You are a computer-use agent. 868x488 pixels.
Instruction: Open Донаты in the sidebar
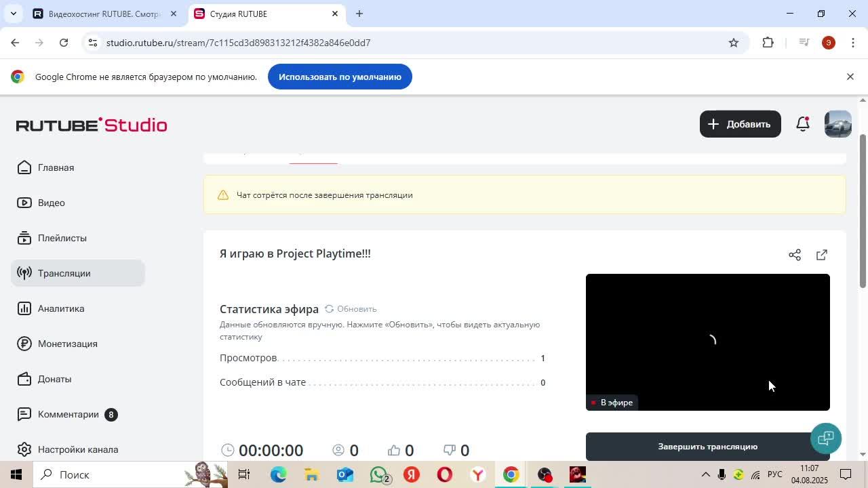78,379
